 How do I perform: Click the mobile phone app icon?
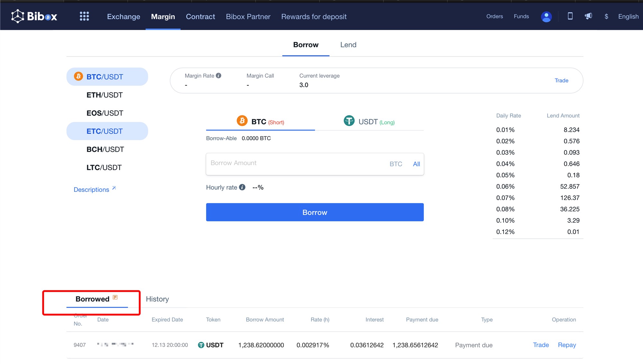coord(570,16)
